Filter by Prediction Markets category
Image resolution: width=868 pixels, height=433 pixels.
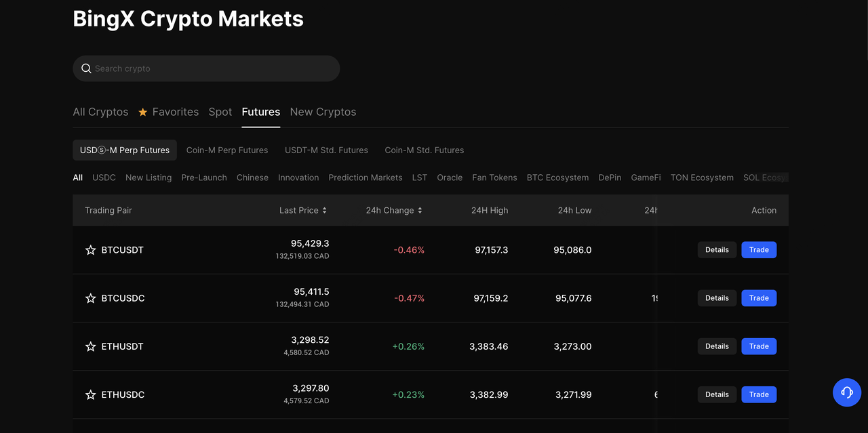point(365,178)
